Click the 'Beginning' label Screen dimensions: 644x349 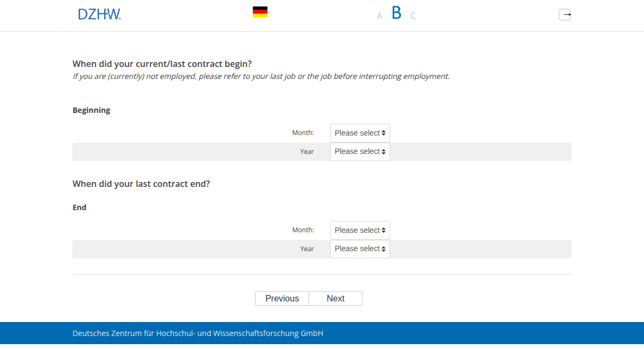[92, 110]
